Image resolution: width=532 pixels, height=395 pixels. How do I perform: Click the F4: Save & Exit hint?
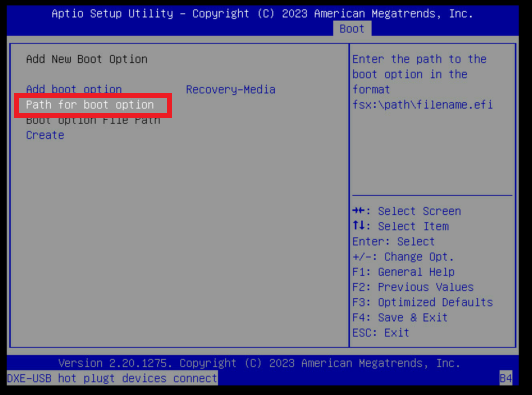pyautogui.click(x=400, y=317)
